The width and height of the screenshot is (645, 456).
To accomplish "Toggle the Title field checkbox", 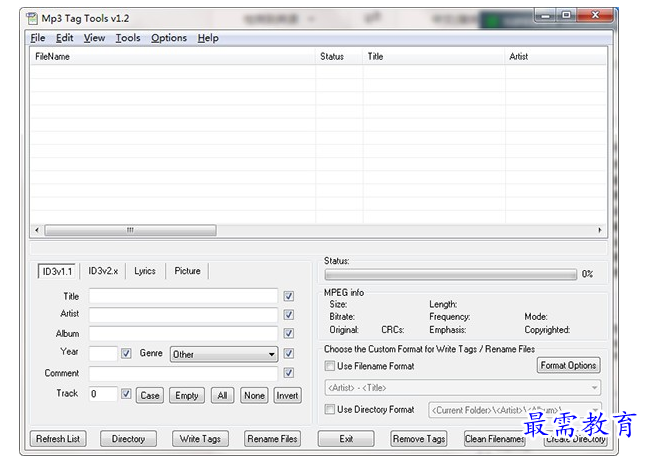I will coord(289,296).
